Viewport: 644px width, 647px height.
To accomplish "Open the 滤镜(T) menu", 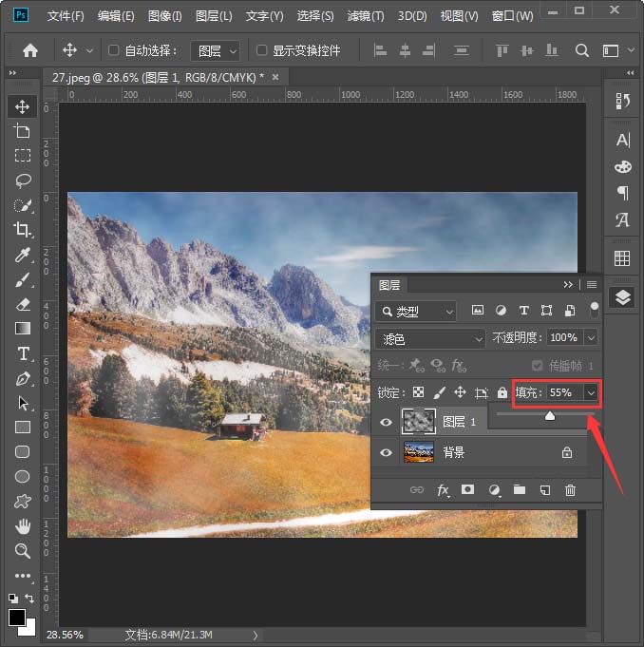I will pyautogui.click(x=366, y=16).
